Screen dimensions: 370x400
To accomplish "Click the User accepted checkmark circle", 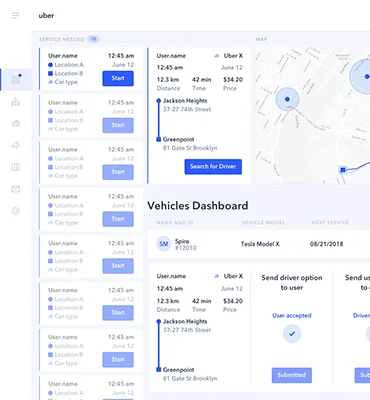I will 292,333.
